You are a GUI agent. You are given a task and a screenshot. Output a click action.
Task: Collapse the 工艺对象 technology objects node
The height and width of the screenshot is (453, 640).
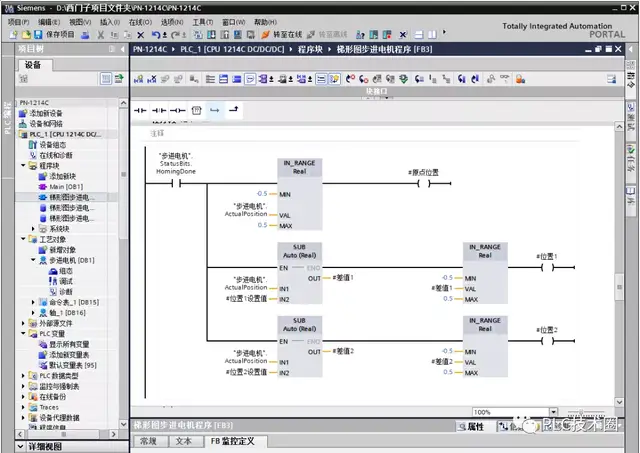click(x=22, y=239)
